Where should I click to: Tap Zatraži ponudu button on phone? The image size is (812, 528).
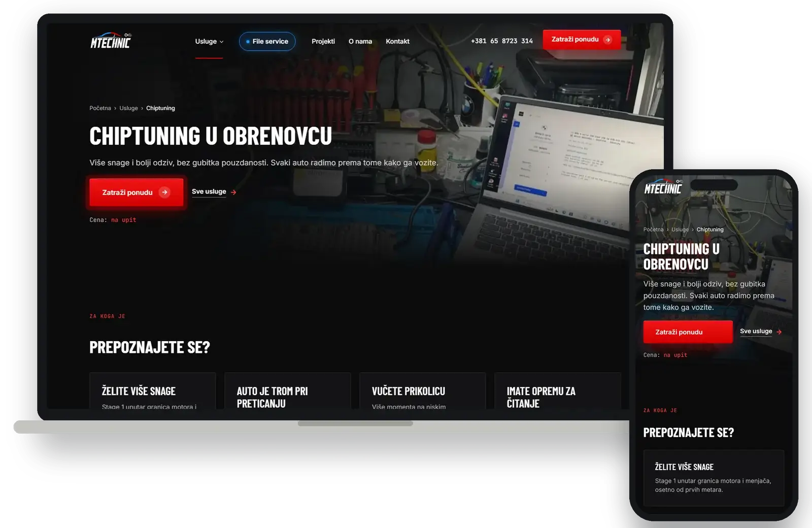(x=688, y=332)
